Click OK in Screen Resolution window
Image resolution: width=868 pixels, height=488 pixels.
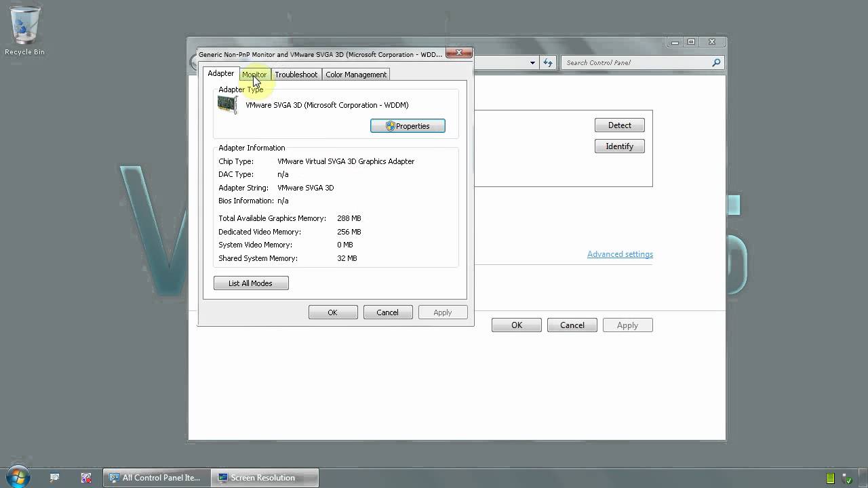pos(517,325)
